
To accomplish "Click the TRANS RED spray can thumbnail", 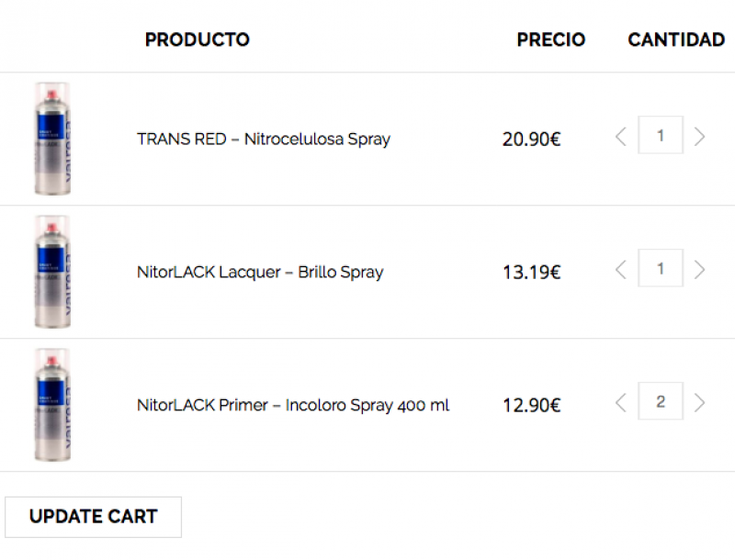I will coord(51,139).
